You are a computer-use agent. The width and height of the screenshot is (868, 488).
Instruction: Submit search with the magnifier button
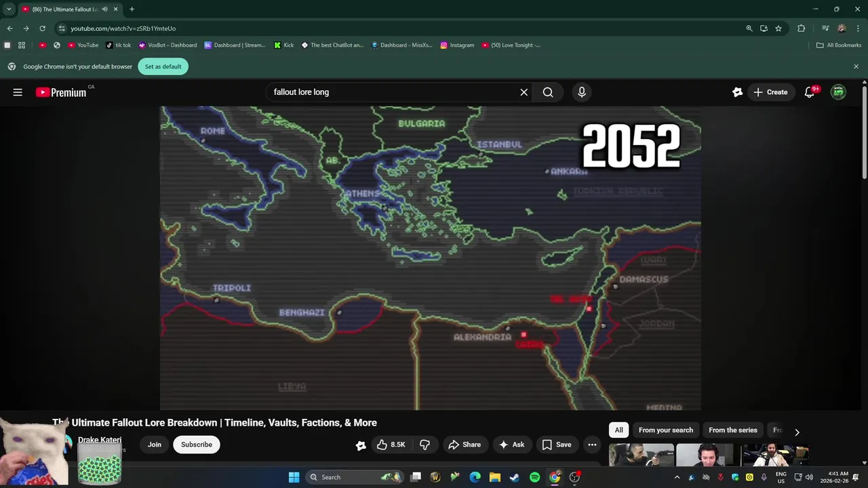548,92
